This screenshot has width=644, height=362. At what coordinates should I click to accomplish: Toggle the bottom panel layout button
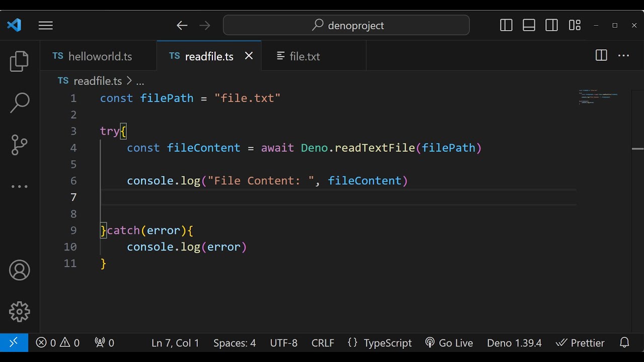coord(529,25)
